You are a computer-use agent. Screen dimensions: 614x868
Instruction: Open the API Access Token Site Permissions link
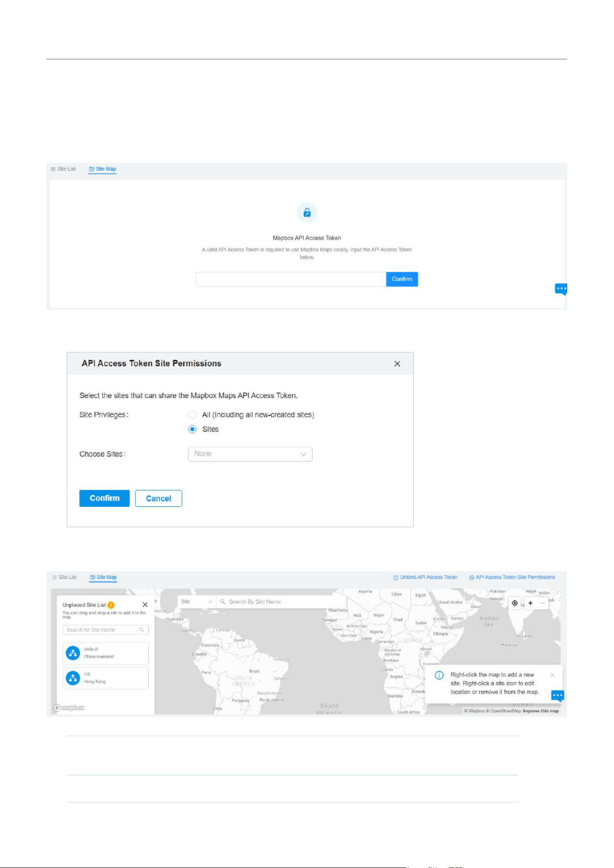(x=512, y=577)
